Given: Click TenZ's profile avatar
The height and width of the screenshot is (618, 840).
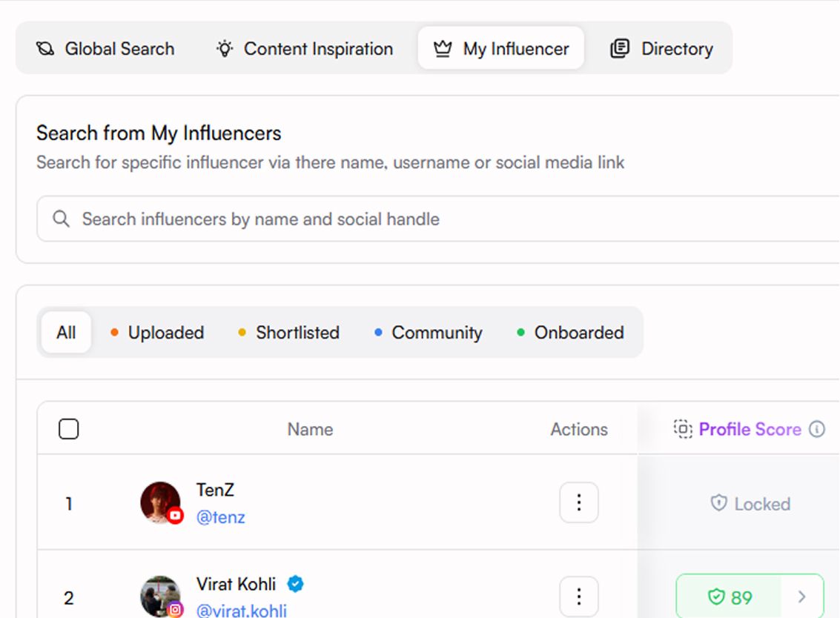Looking at the screenshot, I should [160, 502].
